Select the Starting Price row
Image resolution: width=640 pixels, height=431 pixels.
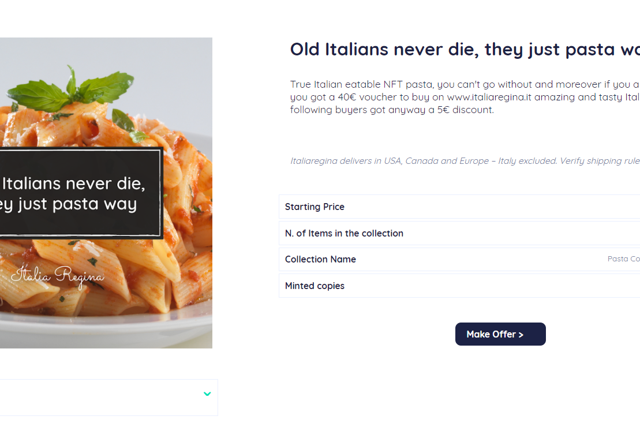(460, 207)
